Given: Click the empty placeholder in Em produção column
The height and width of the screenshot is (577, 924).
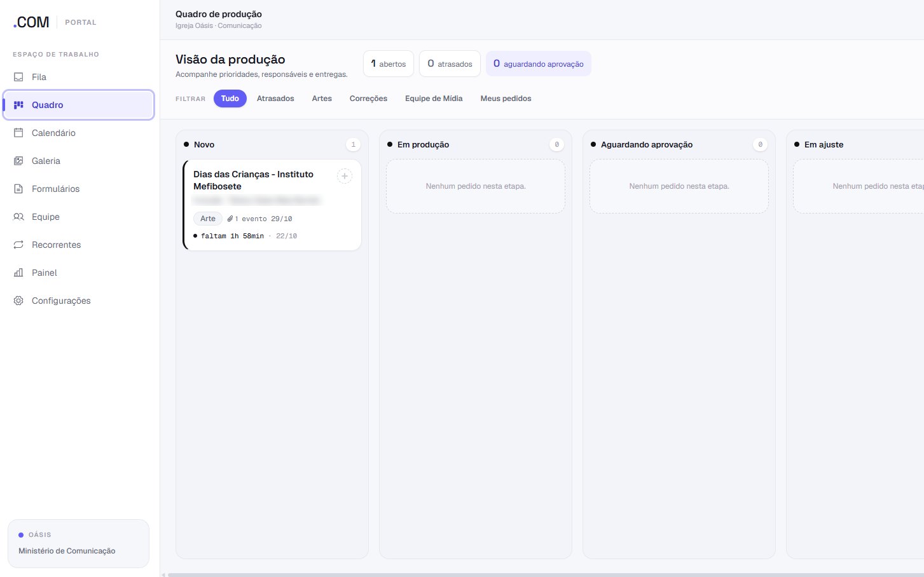Looking at the screenshot, I should point(476,186).
